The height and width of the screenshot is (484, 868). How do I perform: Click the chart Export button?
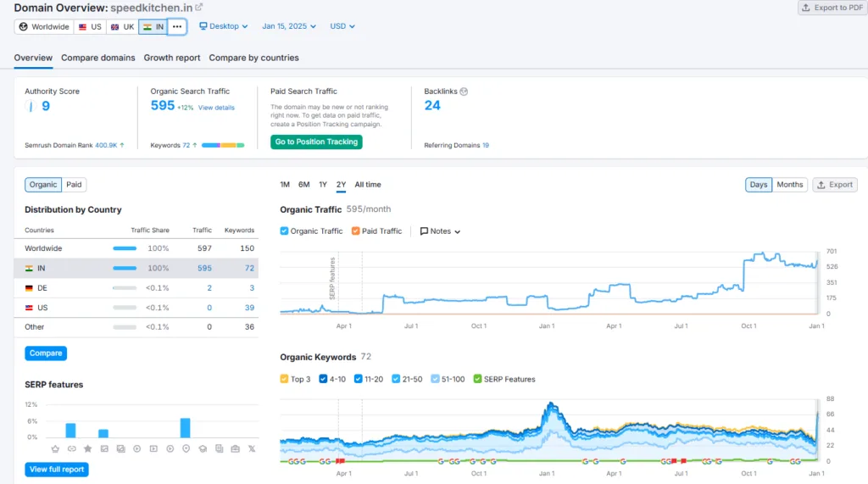(835, 185)
